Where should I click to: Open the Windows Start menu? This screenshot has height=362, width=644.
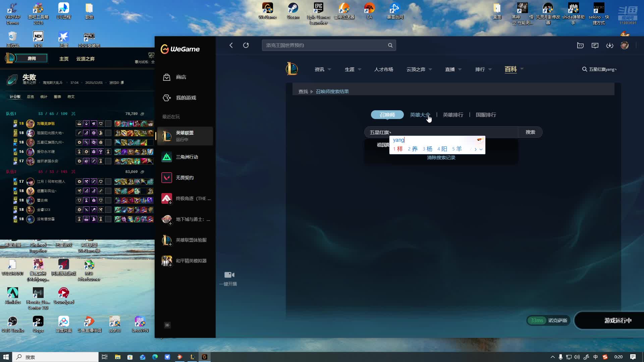[6, 357]
